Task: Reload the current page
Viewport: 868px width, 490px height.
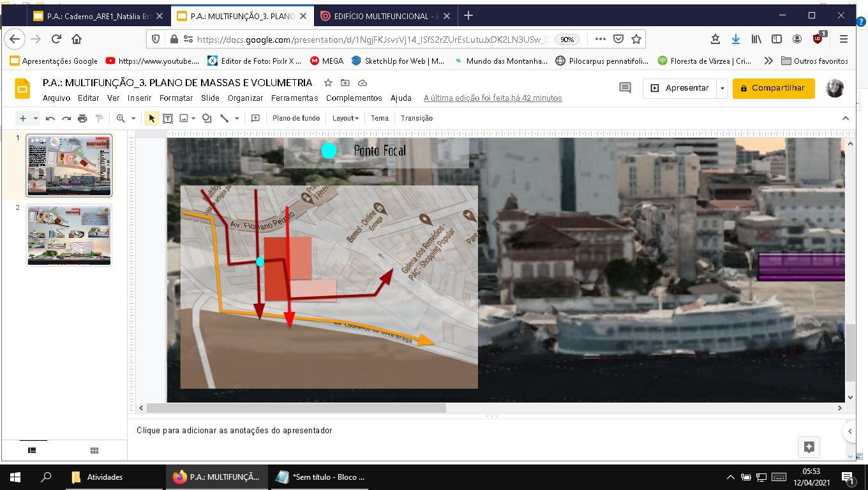Action: 56,39
